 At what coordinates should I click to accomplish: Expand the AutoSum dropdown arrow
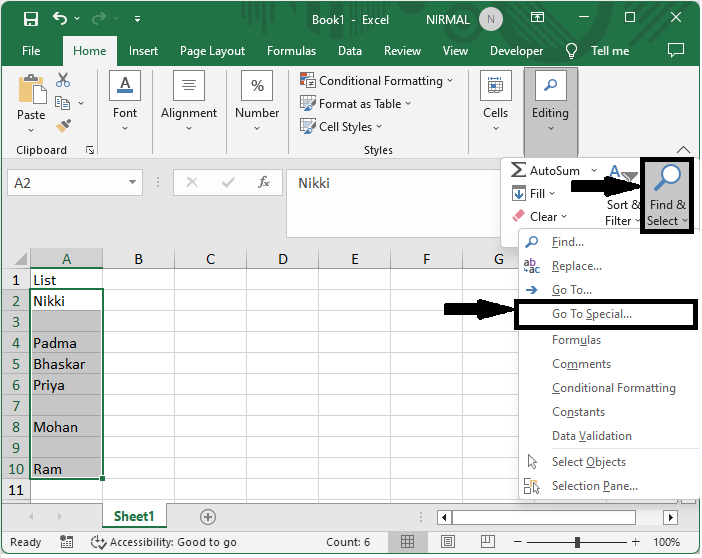594,170
